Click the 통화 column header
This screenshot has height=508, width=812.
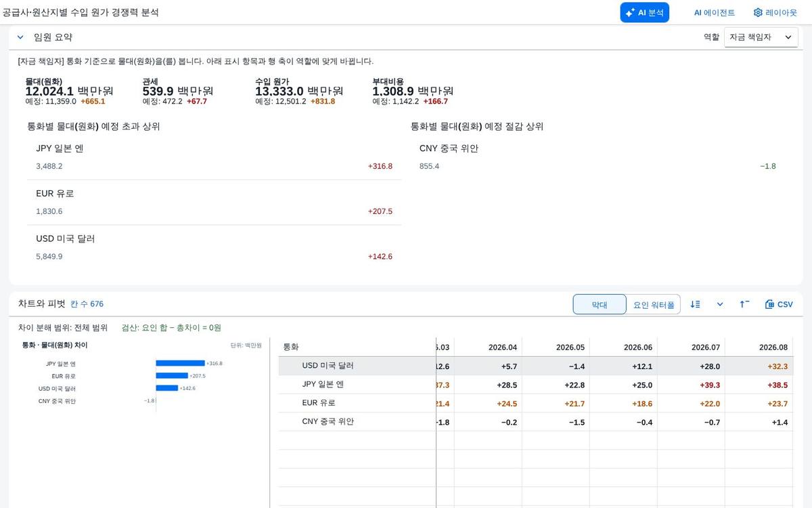[x=357, y=347]
